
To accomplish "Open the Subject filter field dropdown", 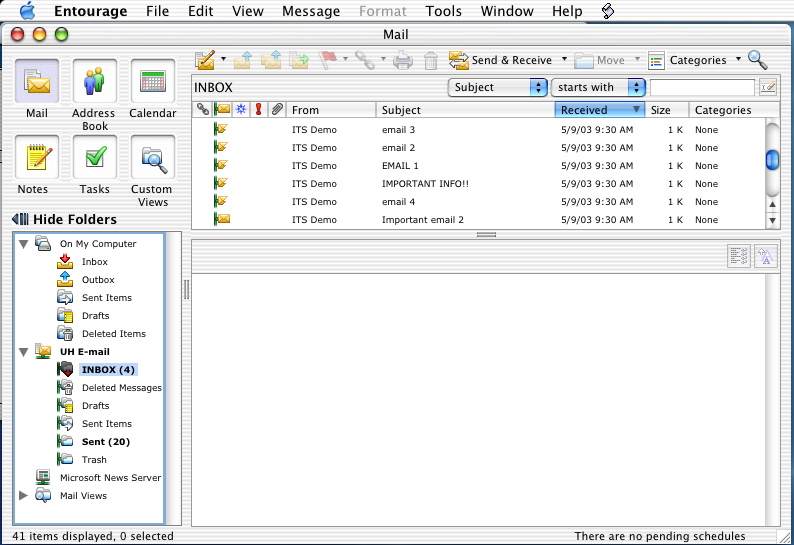I will click(x=498, y=87).
